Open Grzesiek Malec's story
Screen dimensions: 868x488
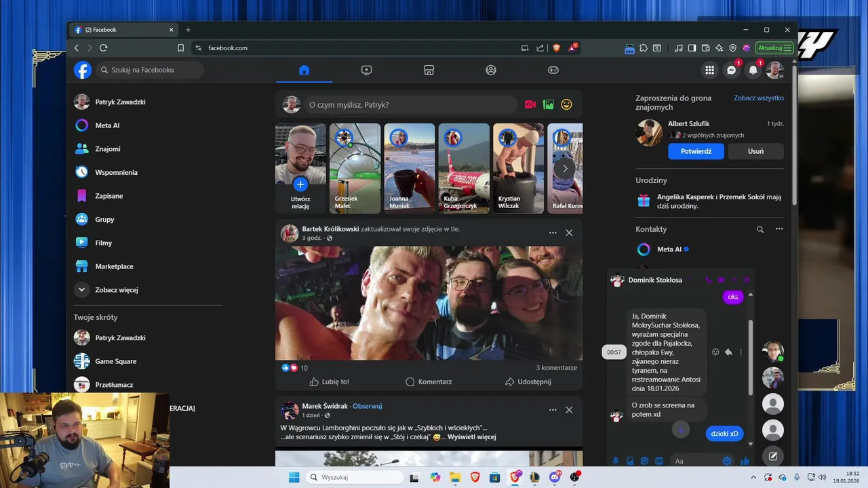click(355, 168)
